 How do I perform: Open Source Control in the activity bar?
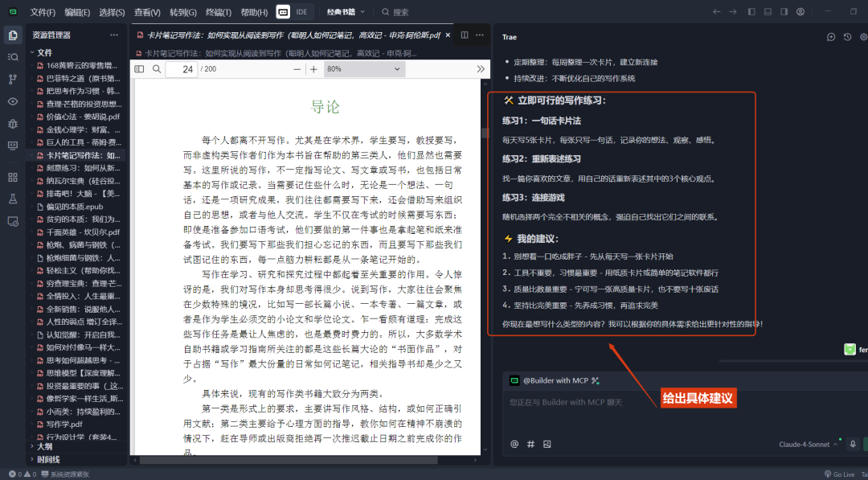point(12,79)
